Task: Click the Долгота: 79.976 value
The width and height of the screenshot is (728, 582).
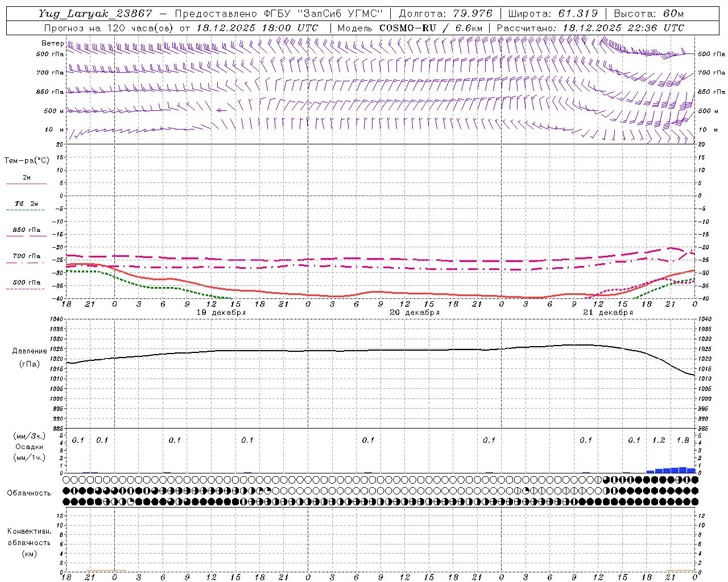Action: pyautogui.click(x=446, y=14)
